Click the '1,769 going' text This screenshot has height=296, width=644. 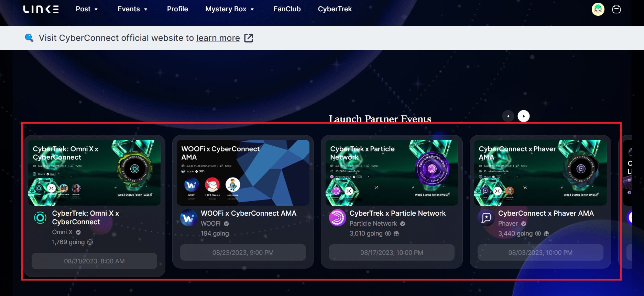coord(68,242)
